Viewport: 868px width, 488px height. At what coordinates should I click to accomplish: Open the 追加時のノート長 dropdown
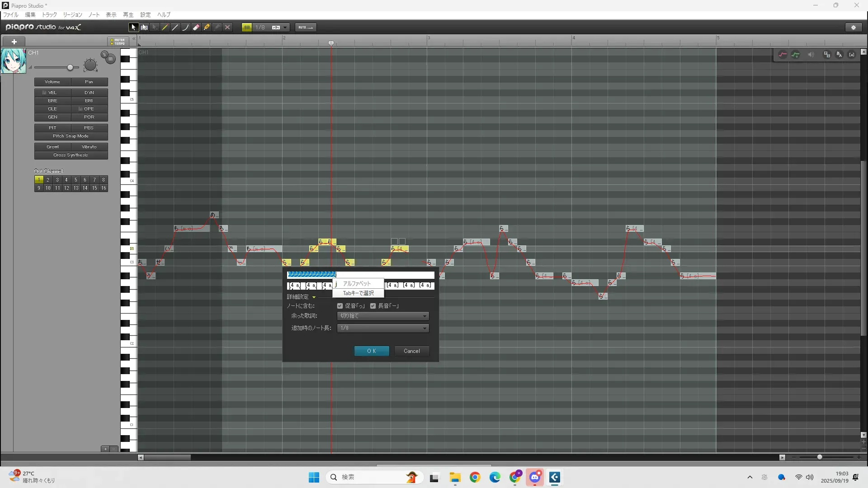click(383, 328)
